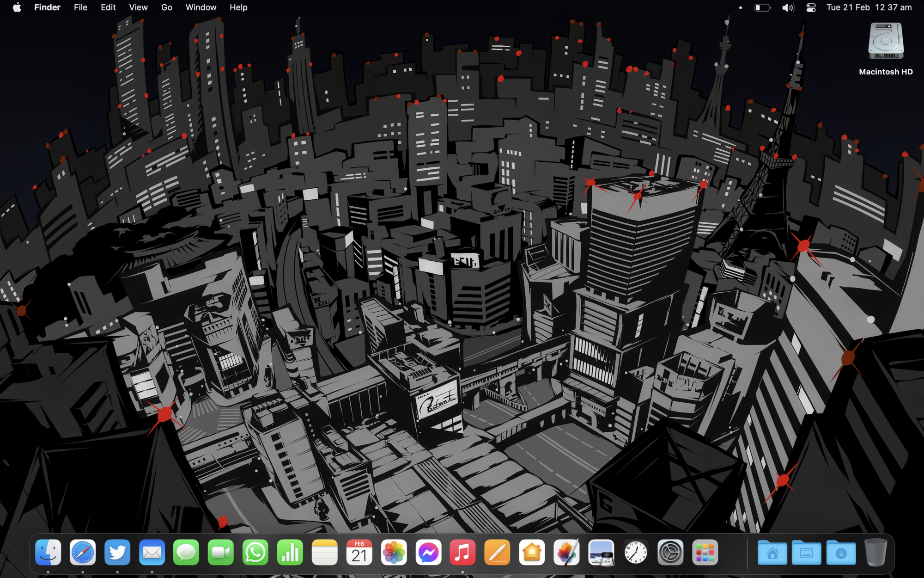Open WhatsApp from the Dock
This screenshot has width=924, height=578.
[255, 553]
